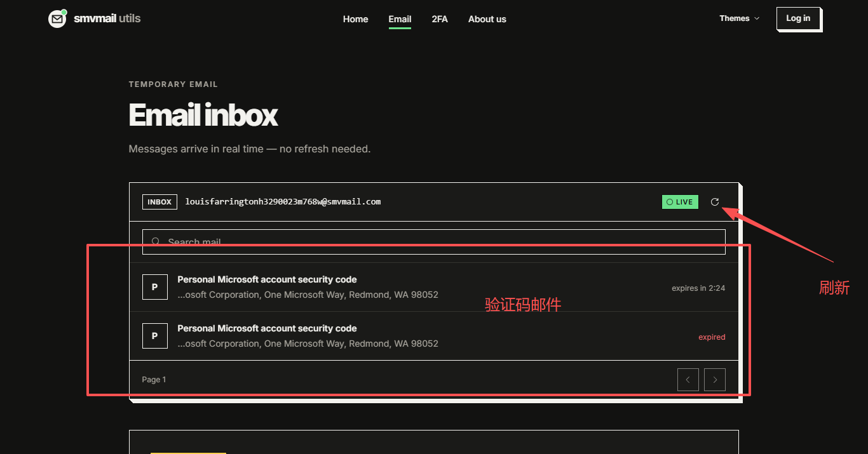Click the 'expires in 2:24' label
The width and height of the screenshot is (868, 454).
[x=698, y=288]
